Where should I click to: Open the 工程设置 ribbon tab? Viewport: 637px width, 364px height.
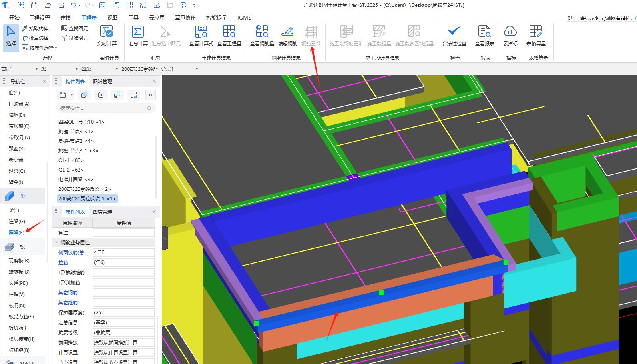coord(40,18)
